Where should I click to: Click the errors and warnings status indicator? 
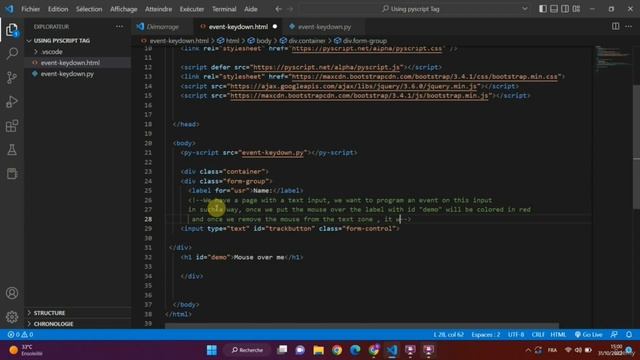(20, 335)
